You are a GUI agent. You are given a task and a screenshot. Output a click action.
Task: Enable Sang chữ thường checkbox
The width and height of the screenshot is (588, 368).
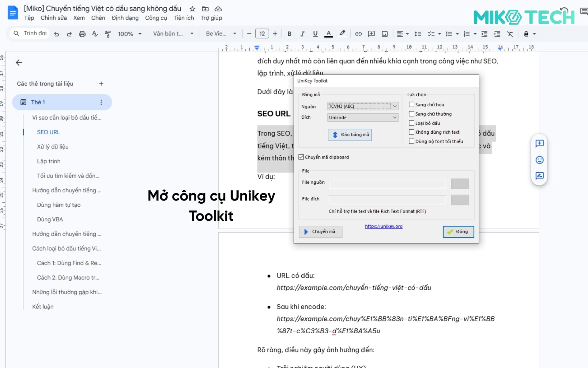(412, 114)
